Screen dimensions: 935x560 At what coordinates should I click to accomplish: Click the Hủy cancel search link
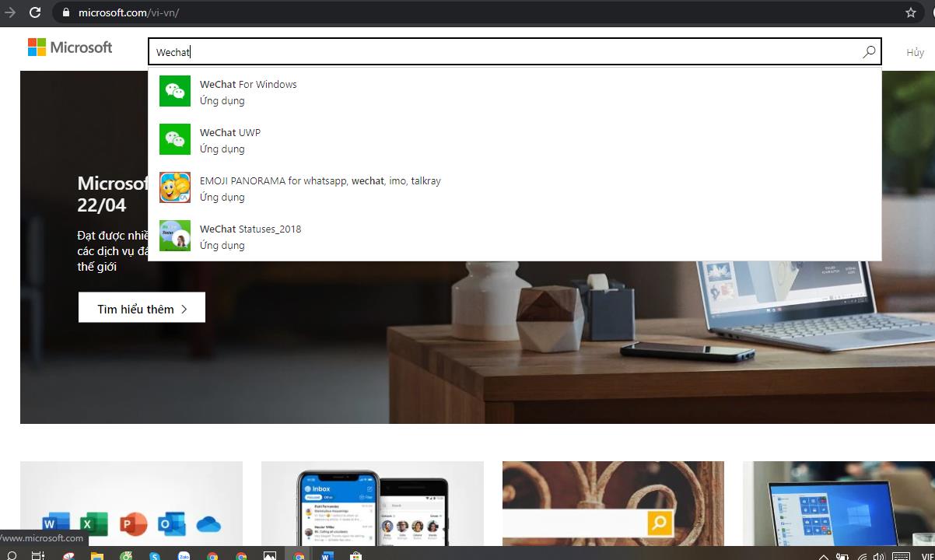pos(915,53)
